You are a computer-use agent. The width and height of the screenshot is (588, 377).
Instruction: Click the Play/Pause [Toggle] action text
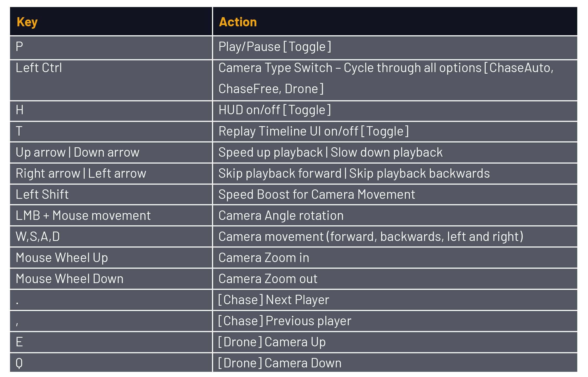coord(275,47)
